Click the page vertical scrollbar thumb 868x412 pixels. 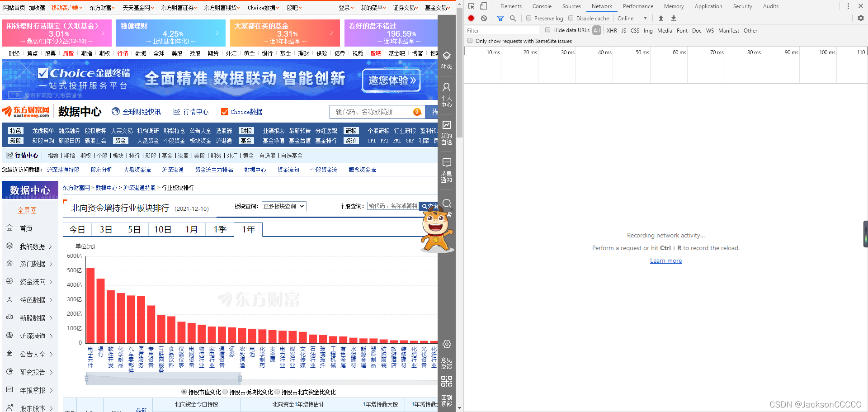coord(459,72)
